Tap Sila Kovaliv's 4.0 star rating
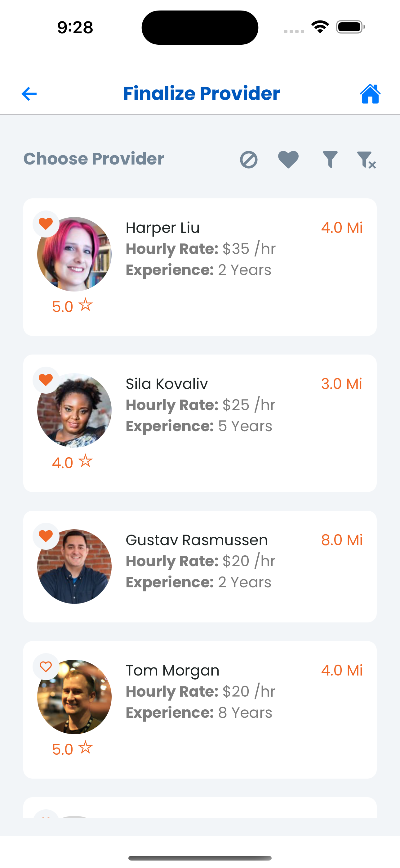The width and height of the screenshot is (400, 868). (72, 462)
